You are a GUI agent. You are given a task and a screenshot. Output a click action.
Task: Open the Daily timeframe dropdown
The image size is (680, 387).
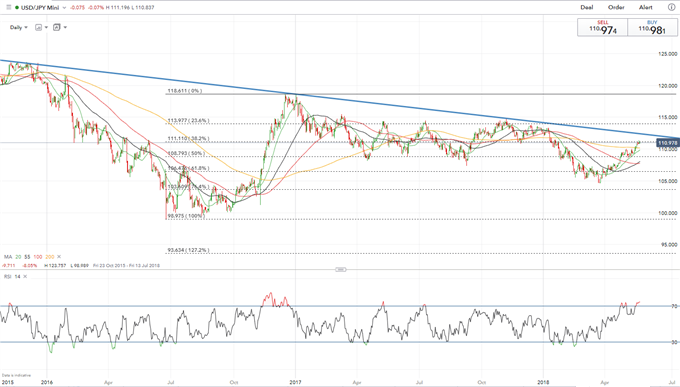coord(19,27)
